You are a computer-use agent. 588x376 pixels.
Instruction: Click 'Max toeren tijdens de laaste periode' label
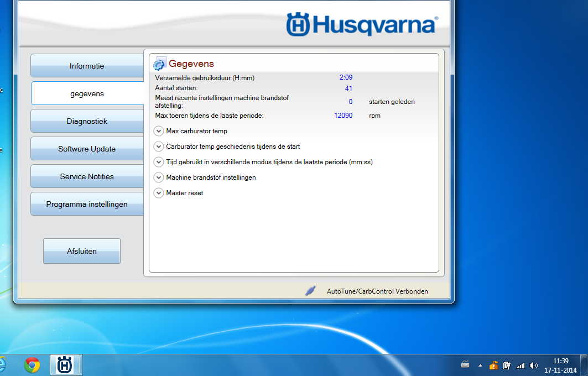coord(209,116)
